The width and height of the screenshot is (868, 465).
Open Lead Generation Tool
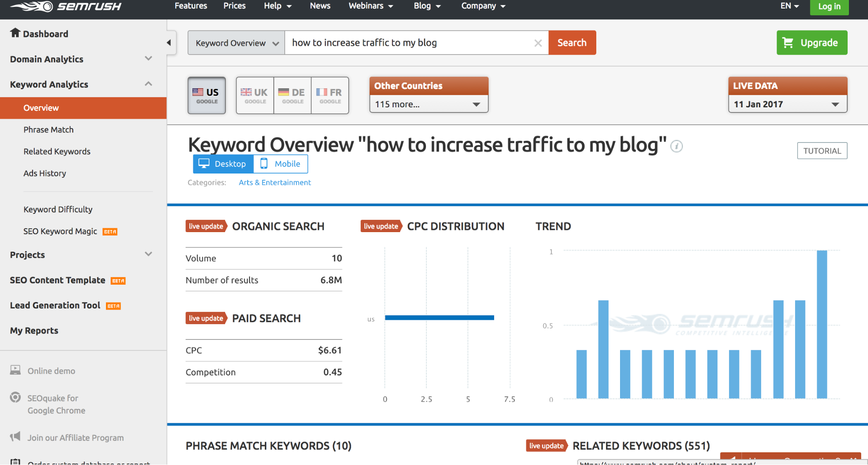pos(55,306)
